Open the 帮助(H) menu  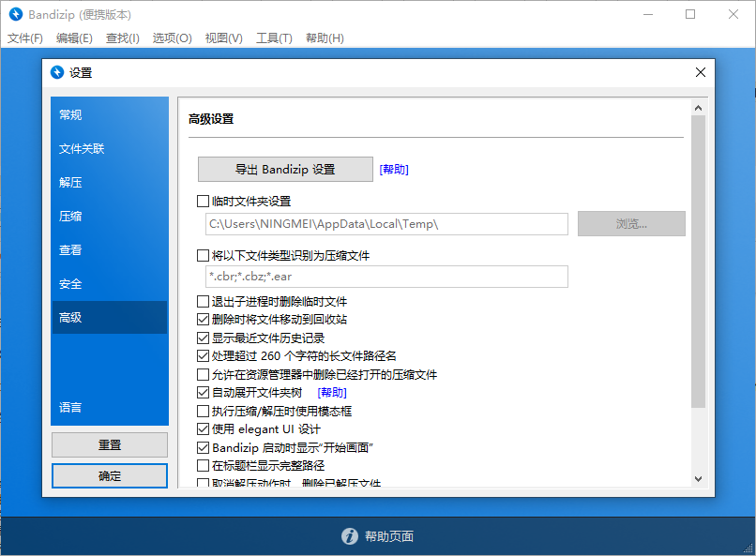click(x=325, y=38)
